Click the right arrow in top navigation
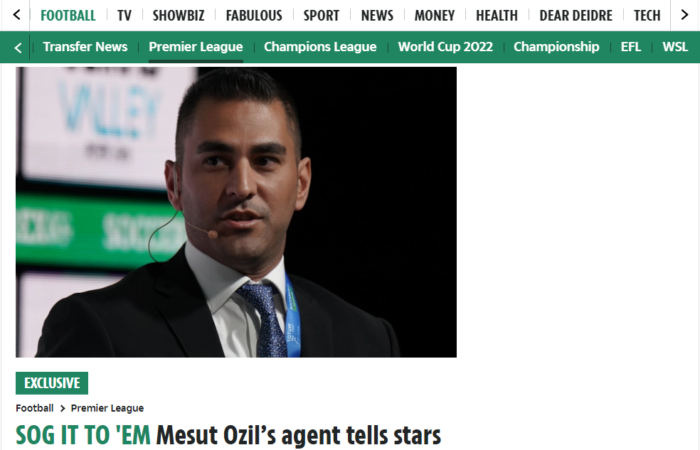 tap(684, 15)
